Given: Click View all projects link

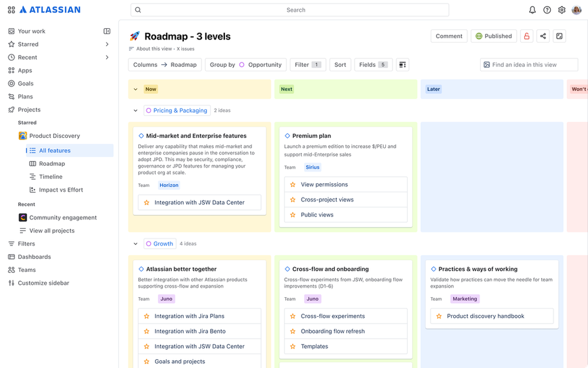Looking at the screenshot, I should coord(52,231).
